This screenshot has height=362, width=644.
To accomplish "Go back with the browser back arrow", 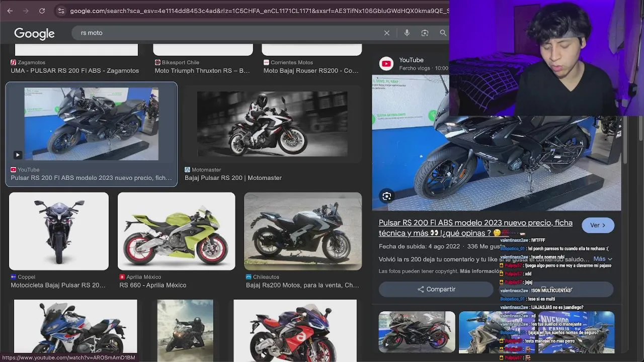I will [x=10, y=11].
